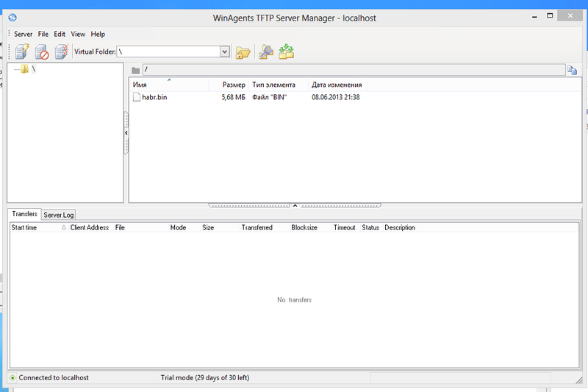Sort by Тип элемента column header
Viewport: 588px width, 392px height.
click(x=278, y=85)
